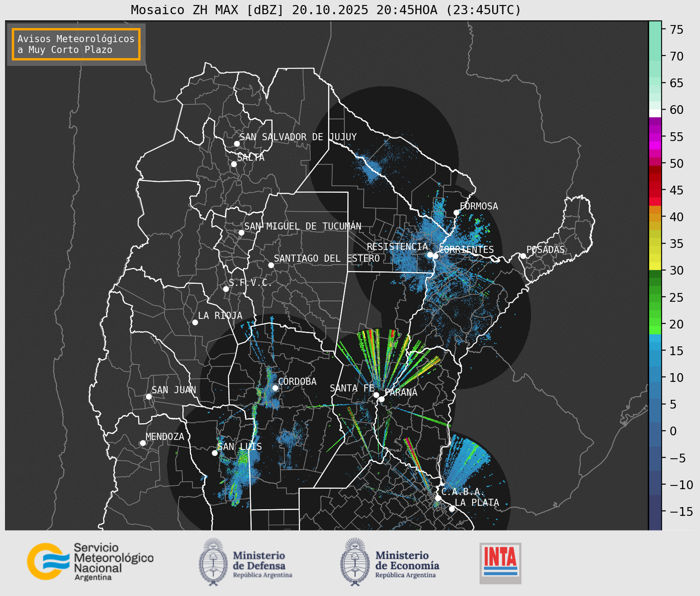This screenshot has width=700, height=596.
Task: Click the −5 tick label on colorbar
Action: pos(678,458)
